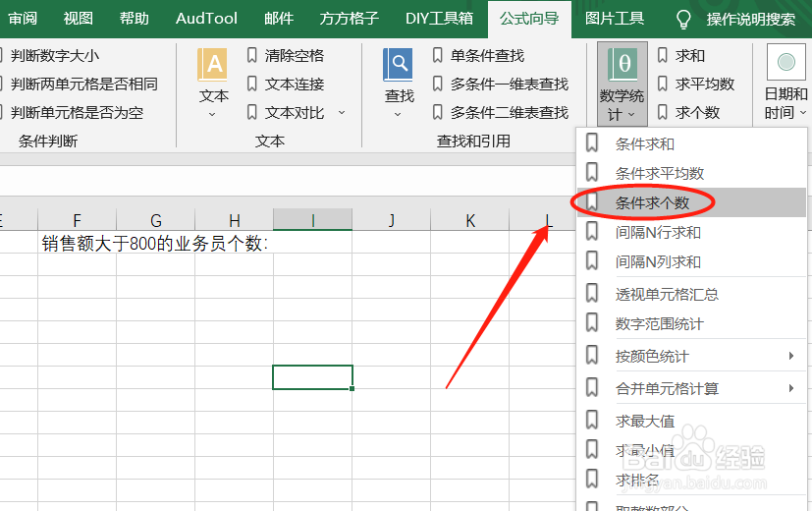
Task: Click the selected green-bordered cell
Action: click(313, 376)
